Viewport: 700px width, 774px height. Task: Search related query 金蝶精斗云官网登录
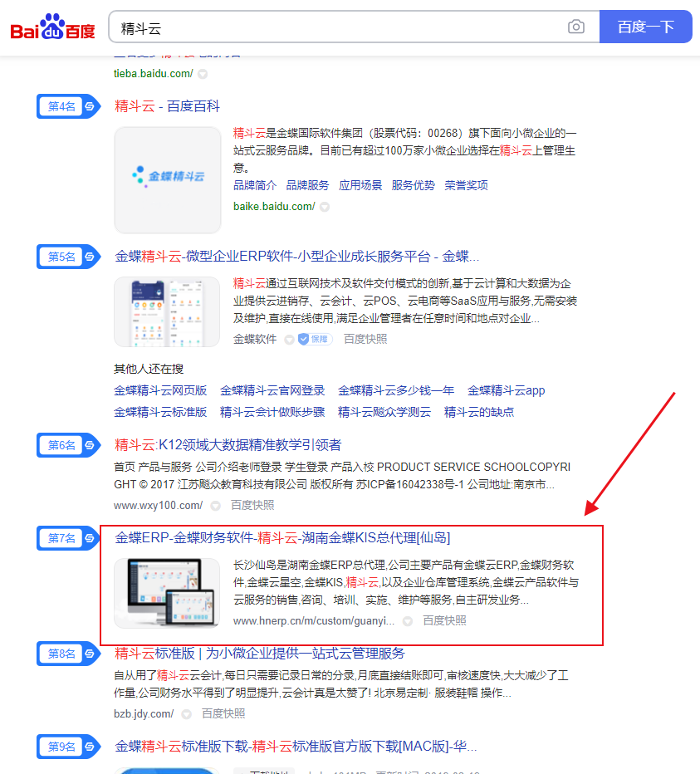point(272,390)
